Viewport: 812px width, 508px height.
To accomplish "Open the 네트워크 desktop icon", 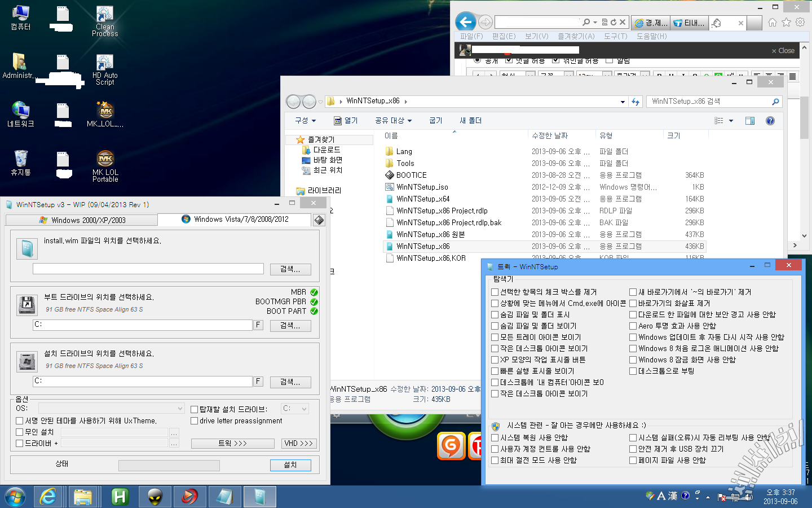I will click(x=20, y=115).
